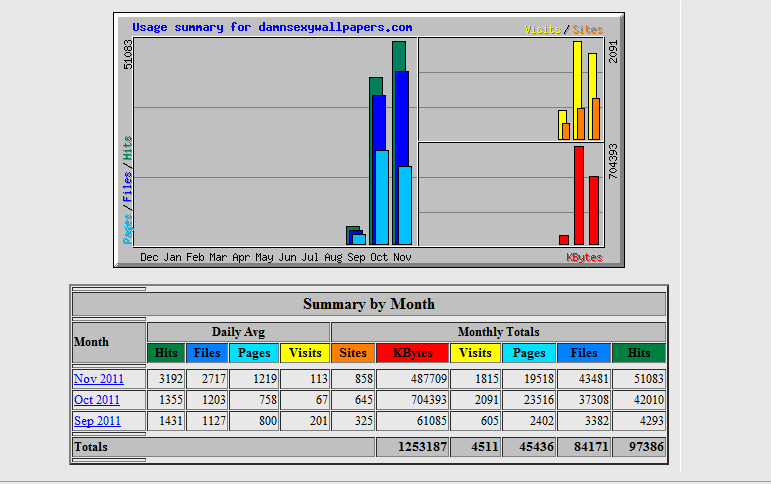The image size is (771, 484).
Task: Click the cyan Daily Avg Pages header
Action: [x=254, y=353]
